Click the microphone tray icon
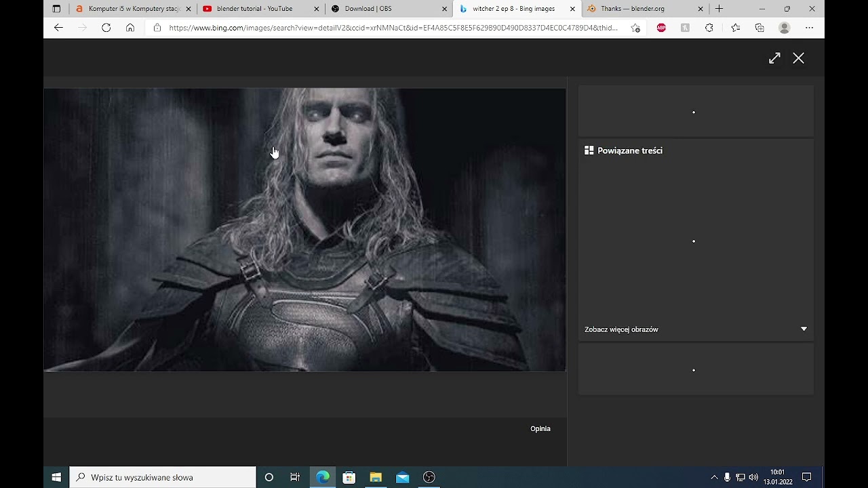The image size is (868, 488). (727, 477)
